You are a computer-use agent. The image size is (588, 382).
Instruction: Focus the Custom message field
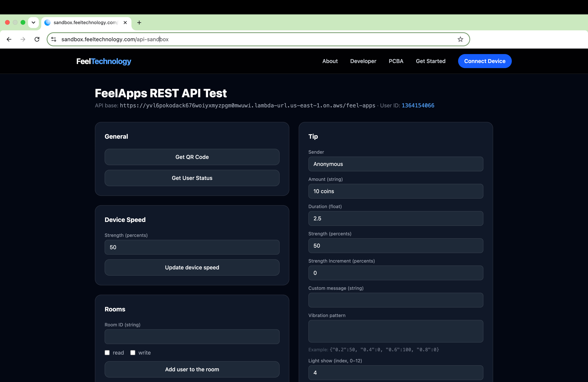(395, 300)
